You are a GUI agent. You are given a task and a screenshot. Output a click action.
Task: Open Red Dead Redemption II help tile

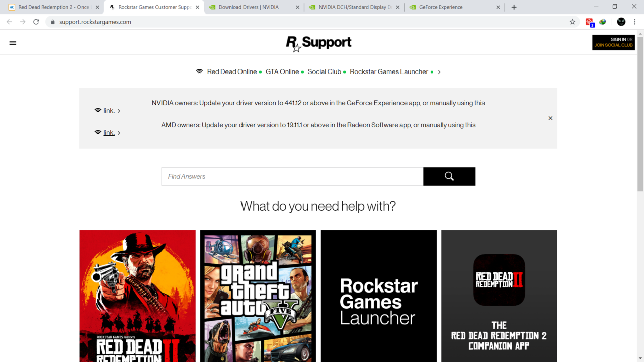tap(137, 296)
